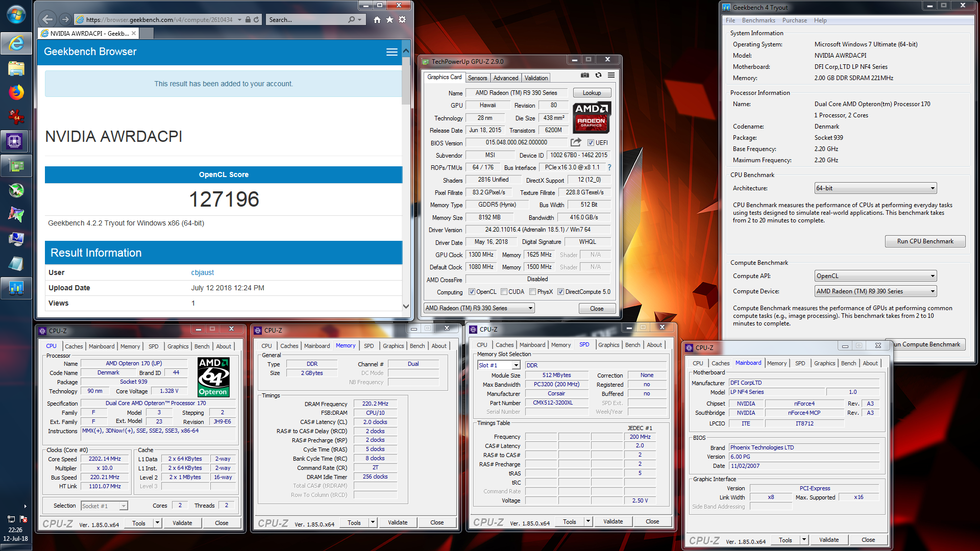The height and width of the screenshot is (551, 980).
Task: Open Slot #1 memory slot dropdown
Action: coord(499,365)
